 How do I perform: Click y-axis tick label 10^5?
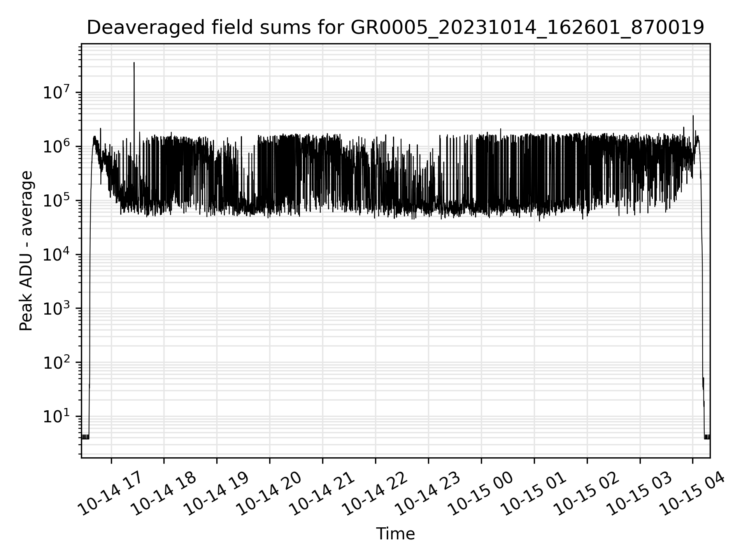[x=57, y=201]
